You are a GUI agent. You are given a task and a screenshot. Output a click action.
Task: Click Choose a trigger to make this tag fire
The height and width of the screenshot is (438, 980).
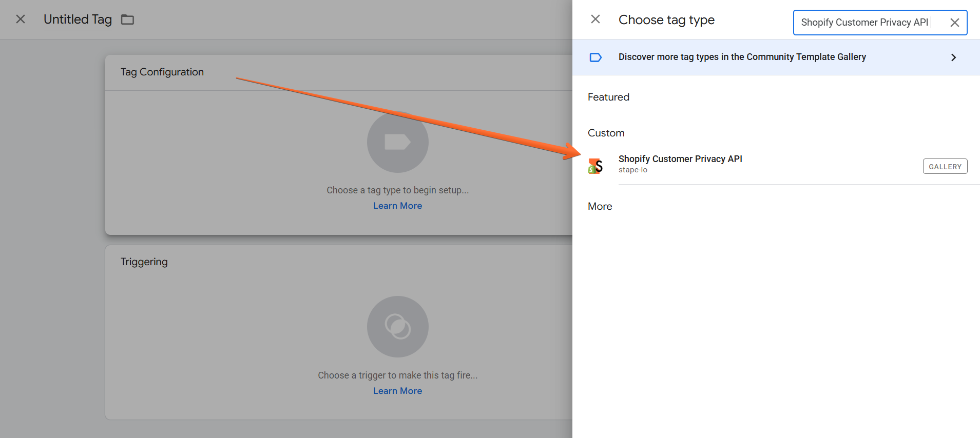point(398,375)
